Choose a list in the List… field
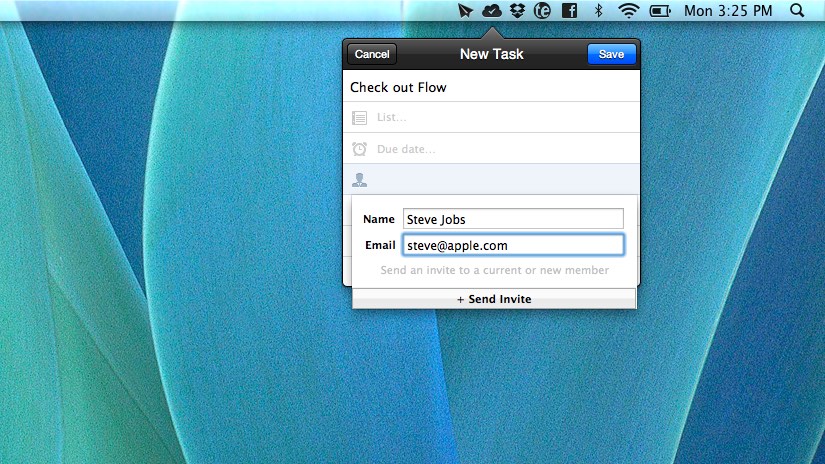This screenshot has width=825, height=464. coord(491,117)
